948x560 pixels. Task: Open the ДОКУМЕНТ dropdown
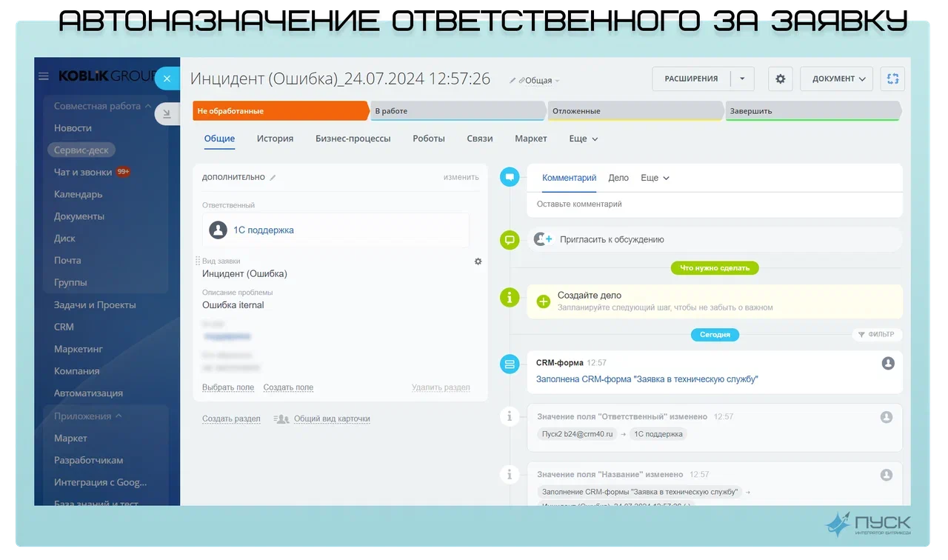coord(837,79)
